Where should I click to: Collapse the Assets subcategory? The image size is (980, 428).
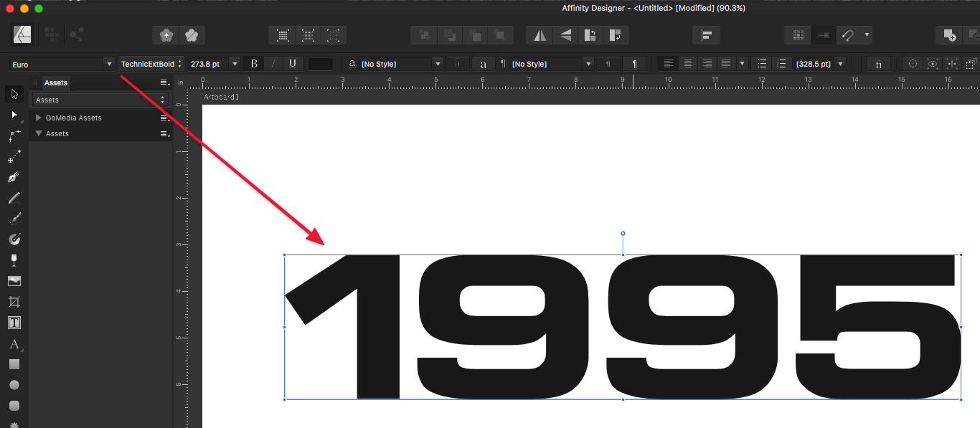[x=39, y=133]
